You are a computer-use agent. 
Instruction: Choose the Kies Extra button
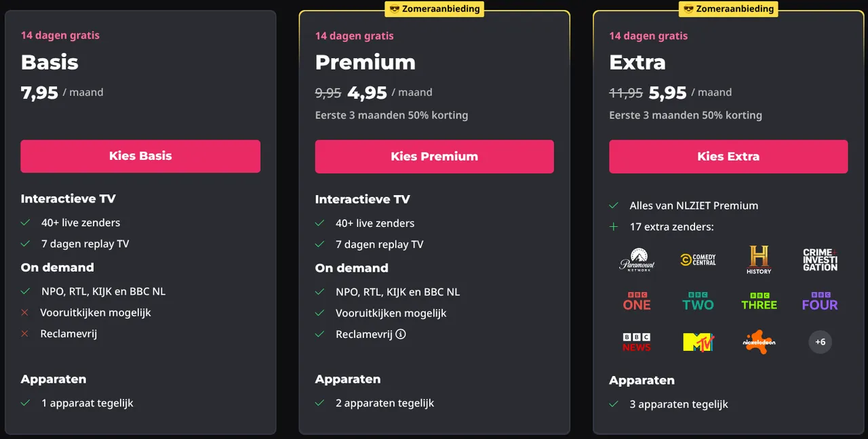(x=728, y=156)
